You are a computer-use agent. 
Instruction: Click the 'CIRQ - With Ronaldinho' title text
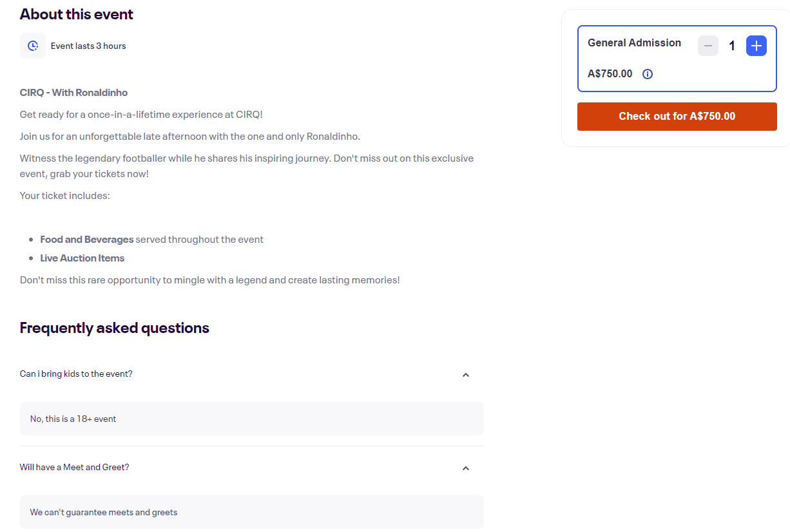coord(74,93)
